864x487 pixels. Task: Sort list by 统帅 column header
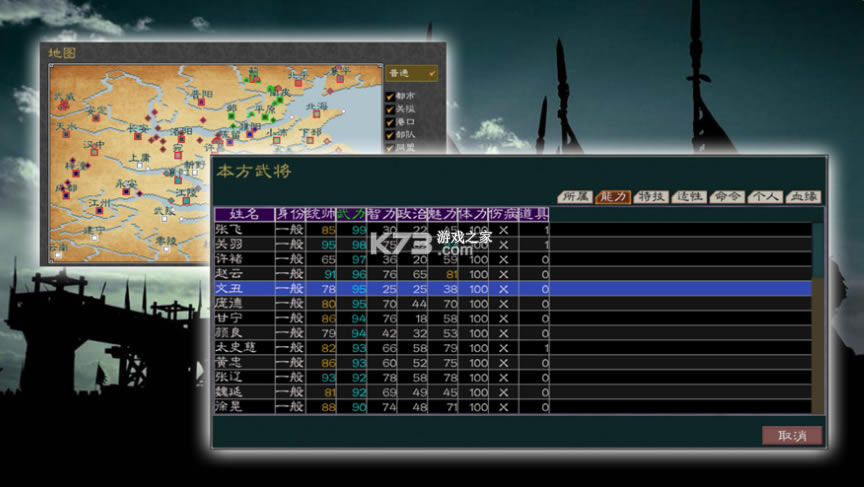click(x=322, y=214)
